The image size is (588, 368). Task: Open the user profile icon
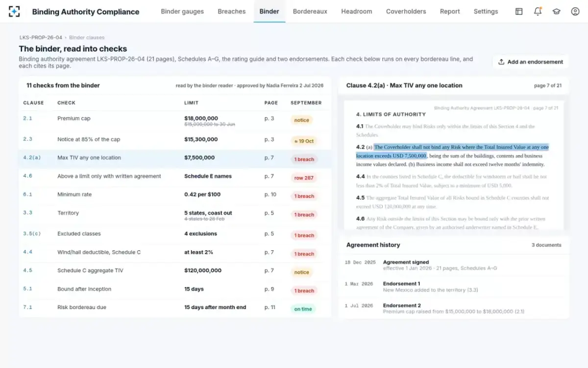pos(575,12)
